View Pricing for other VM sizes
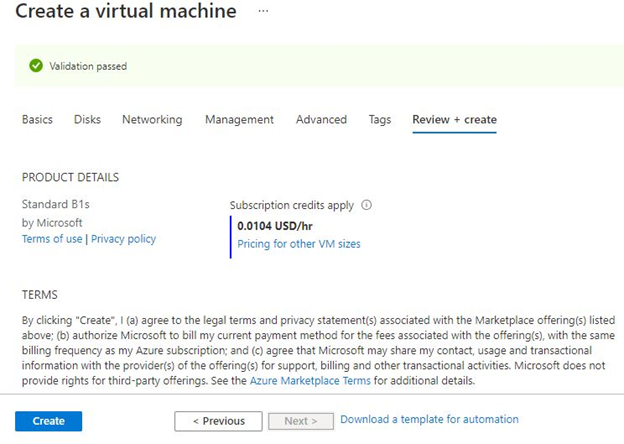This screenshot has height=444, width=624. tap(298, 244)
